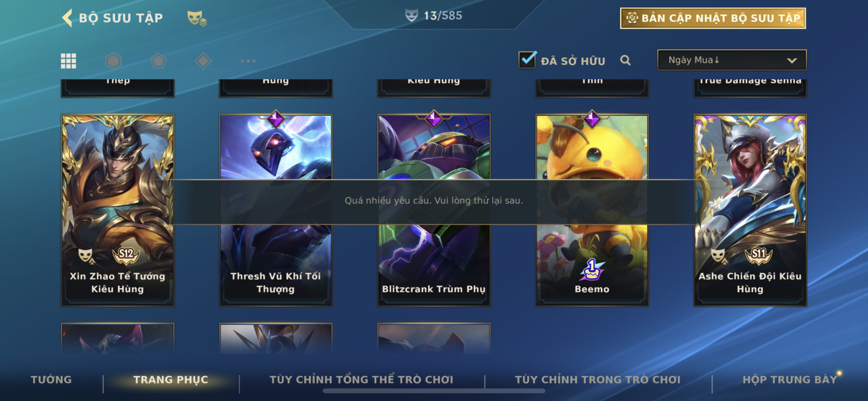The image size is (868, 401).
Task: Switch to Tùy Chỉnh Trong Trò Chơi tab
Action: [598, 379]
